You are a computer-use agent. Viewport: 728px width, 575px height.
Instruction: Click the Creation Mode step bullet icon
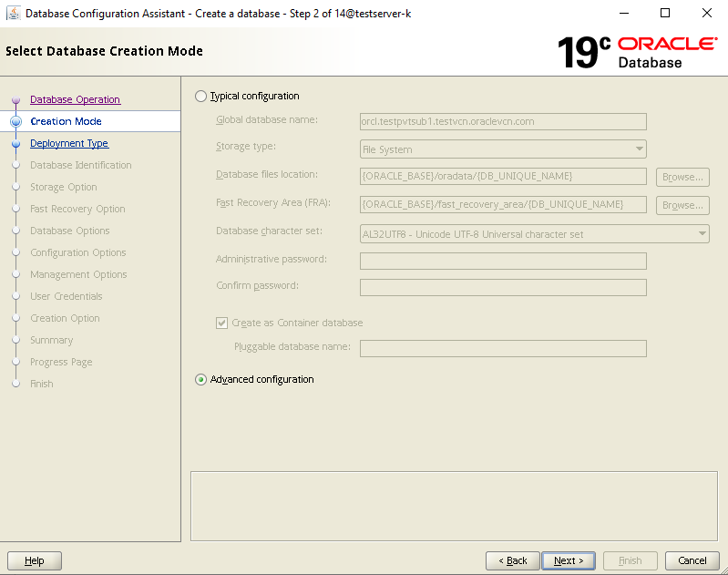point(16,121)
